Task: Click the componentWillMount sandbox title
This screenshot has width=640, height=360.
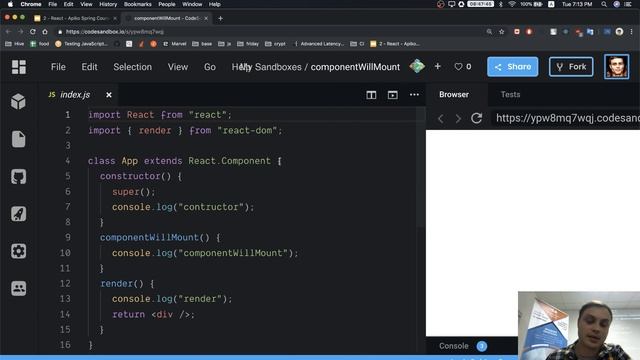Action: tap(355, 67)
